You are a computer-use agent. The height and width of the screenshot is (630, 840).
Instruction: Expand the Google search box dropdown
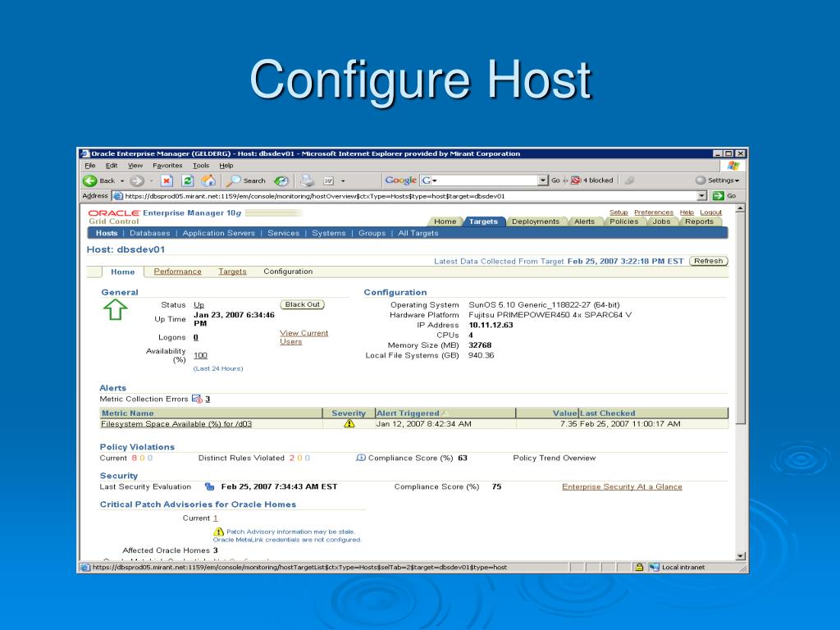[x=543, y=180]
